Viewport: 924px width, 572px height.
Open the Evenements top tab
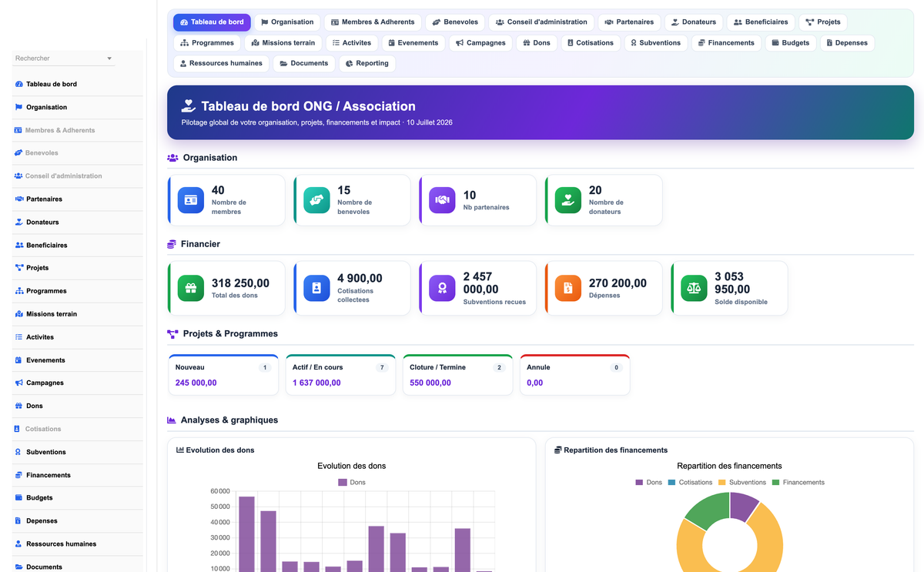[413, 43]
